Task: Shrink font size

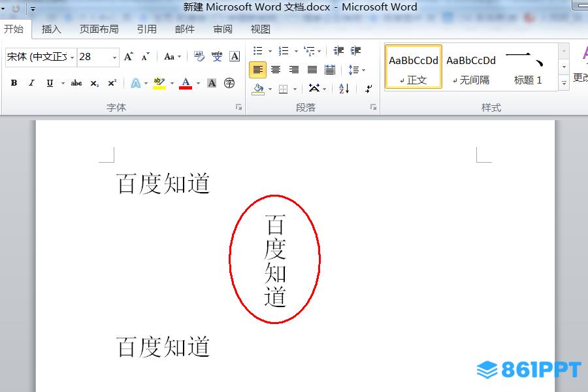Action: (x=146, y=57)
